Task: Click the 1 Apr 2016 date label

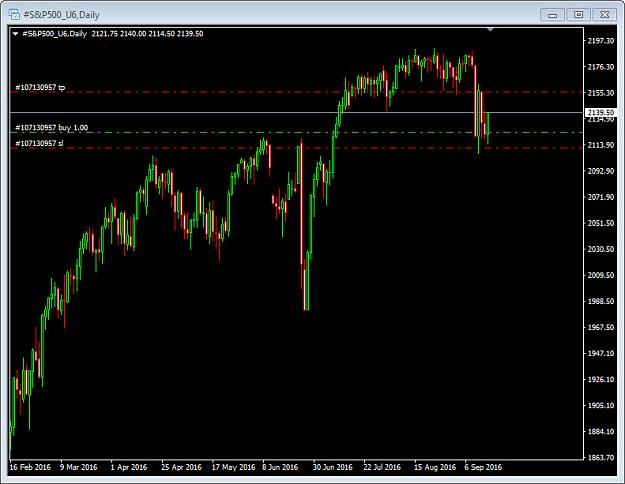Action: [129, 467]
